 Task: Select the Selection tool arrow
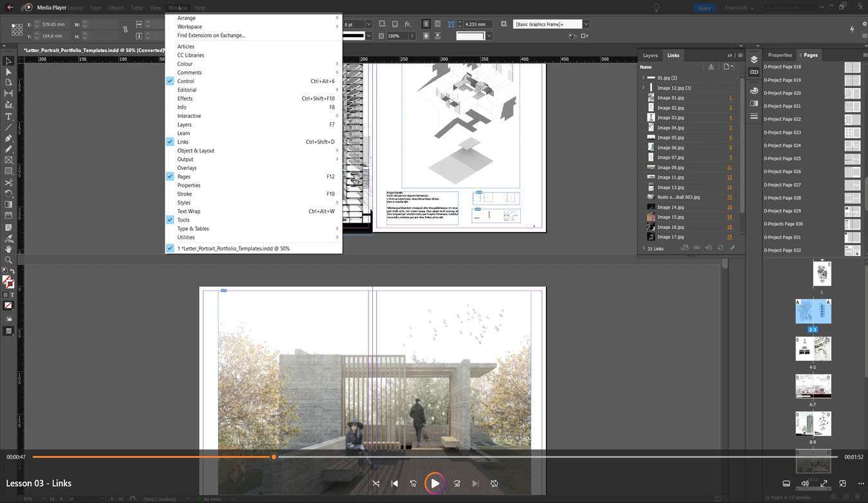pyautogui.click(x=8, y=61)
